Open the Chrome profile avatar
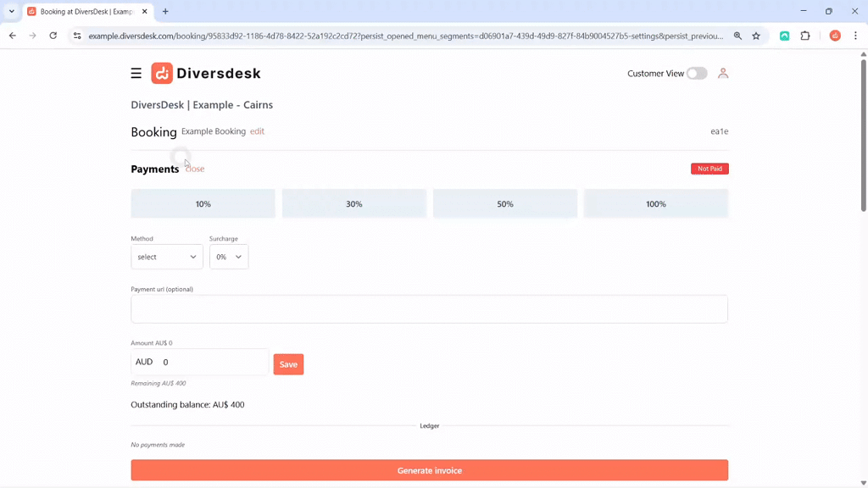The height and width of the screenshot is (488, 868). tap(835, 36)
